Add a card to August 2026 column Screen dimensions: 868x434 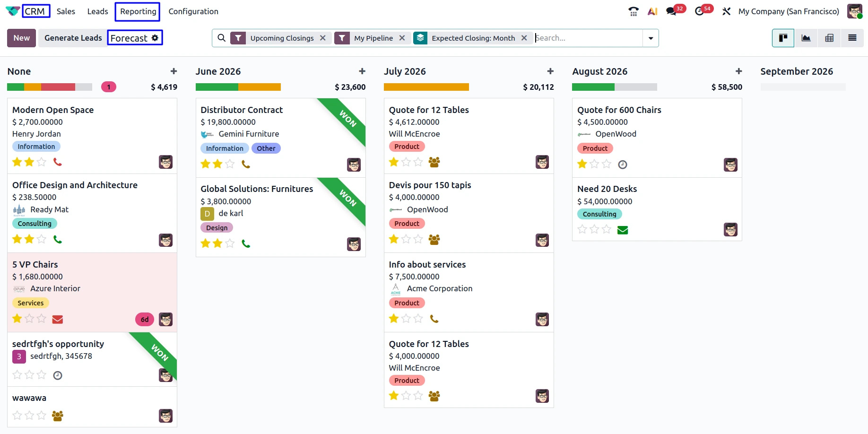pyautogui.click(x=738, y=71)
